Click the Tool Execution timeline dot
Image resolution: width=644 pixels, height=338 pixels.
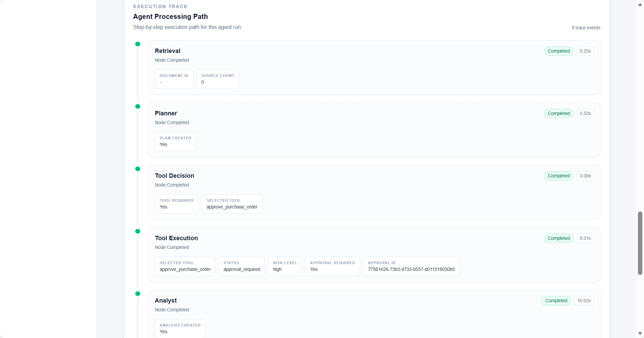(138, 231)
